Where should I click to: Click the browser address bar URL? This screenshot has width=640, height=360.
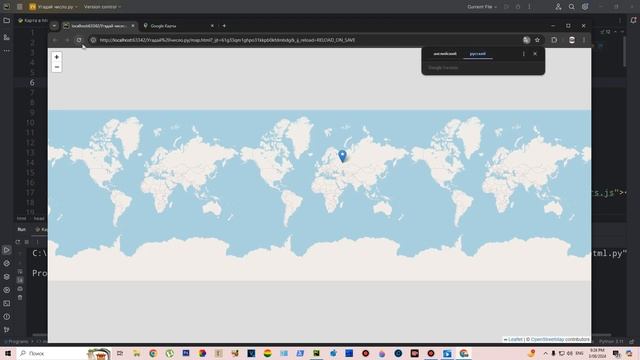click(x=227, y=40)
